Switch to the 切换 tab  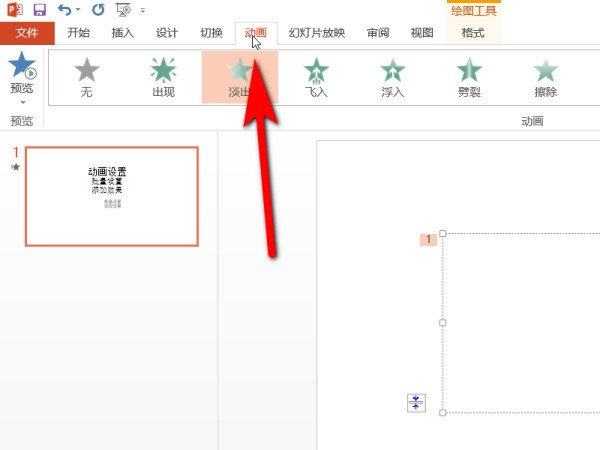(212, 33)
